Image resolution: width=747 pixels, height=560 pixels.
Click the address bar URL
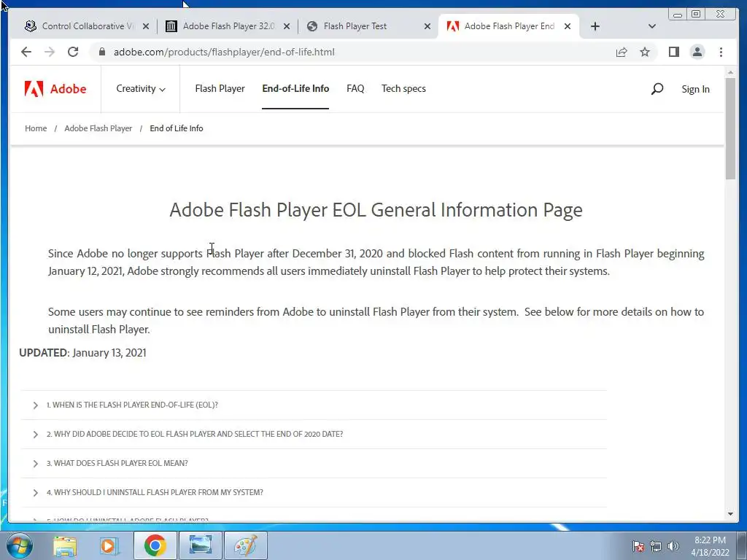click(x=224, y=52)
